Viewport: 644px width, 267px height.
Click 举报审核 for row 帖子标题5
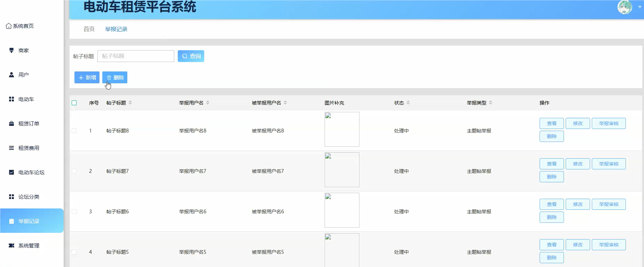point(609,245)
